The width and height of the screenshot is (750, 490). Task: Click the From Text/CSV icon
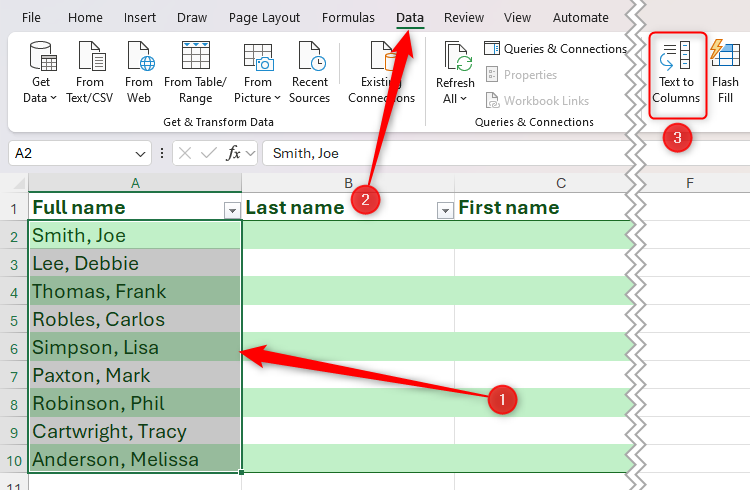pyautogui.click(x=90, y=73)
